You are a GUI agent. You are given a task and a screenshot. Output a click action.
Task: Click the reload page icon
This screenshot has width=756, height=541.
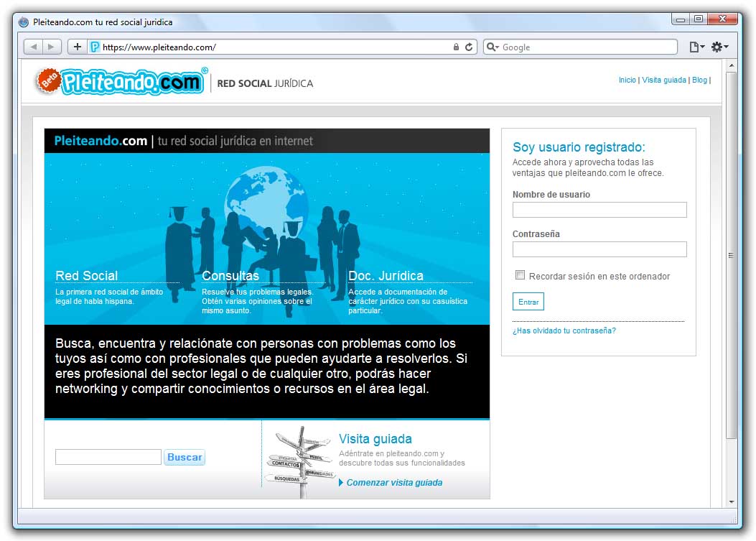click(469, 47)
